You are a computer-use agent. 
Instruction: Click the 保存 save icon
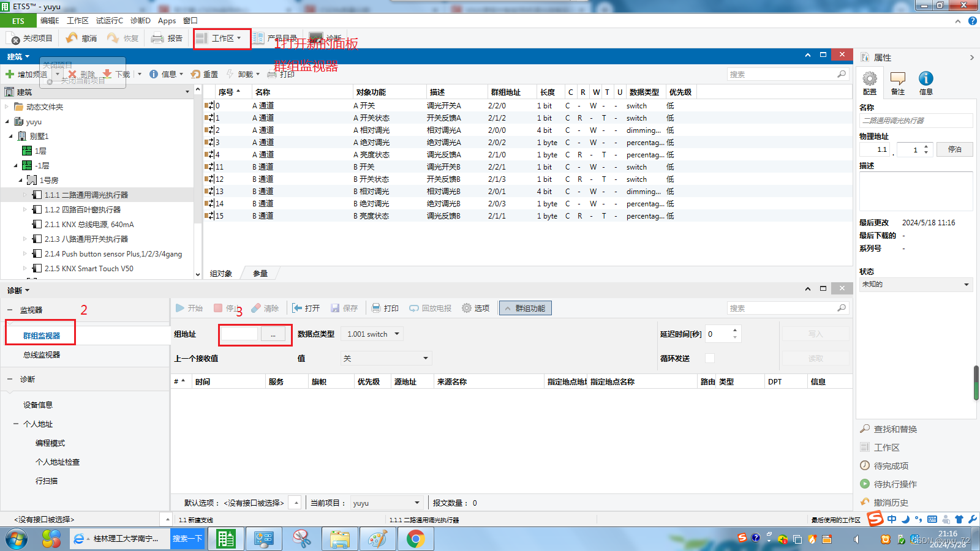point(335,308)
